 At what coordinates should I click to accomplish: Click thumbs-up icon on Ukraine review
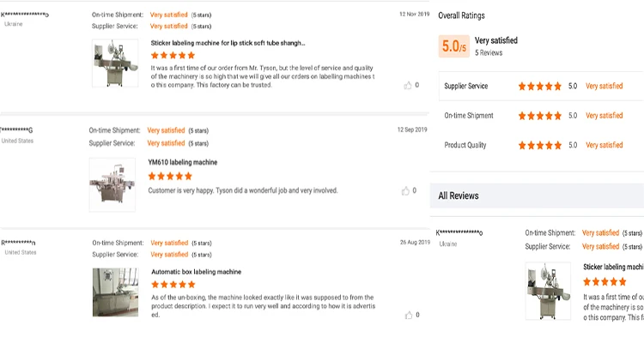click(407, 85)
